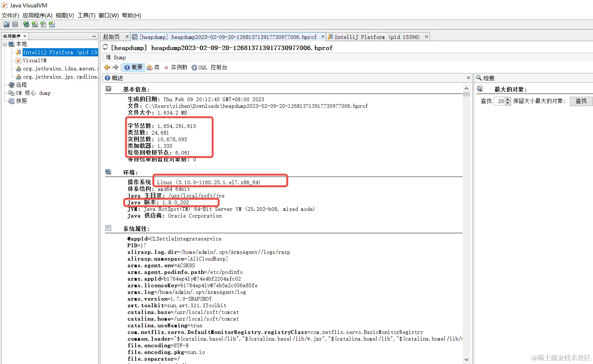
Task: Click the blue info icon beside 概述
Action: 107,78
